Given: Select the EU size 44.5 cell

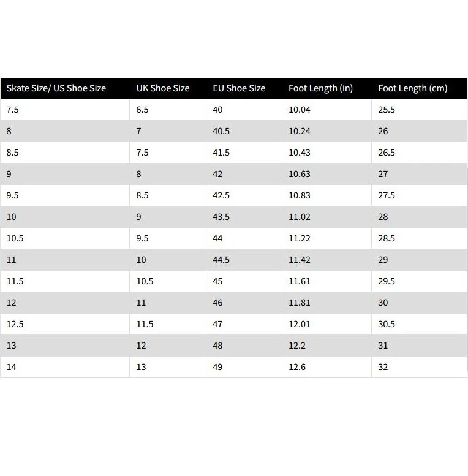Looking at the screenshot, I should [221, 260].
